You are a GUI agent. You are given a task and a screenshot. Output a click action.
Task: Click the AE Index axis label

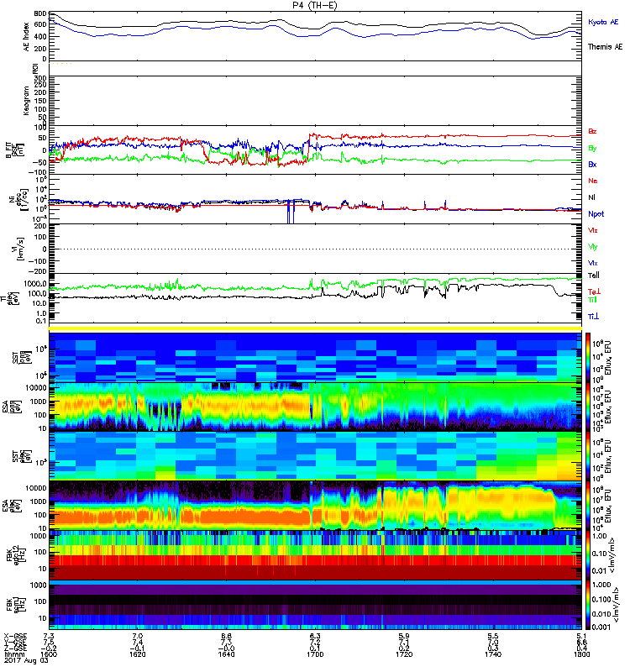click(27, 36)
